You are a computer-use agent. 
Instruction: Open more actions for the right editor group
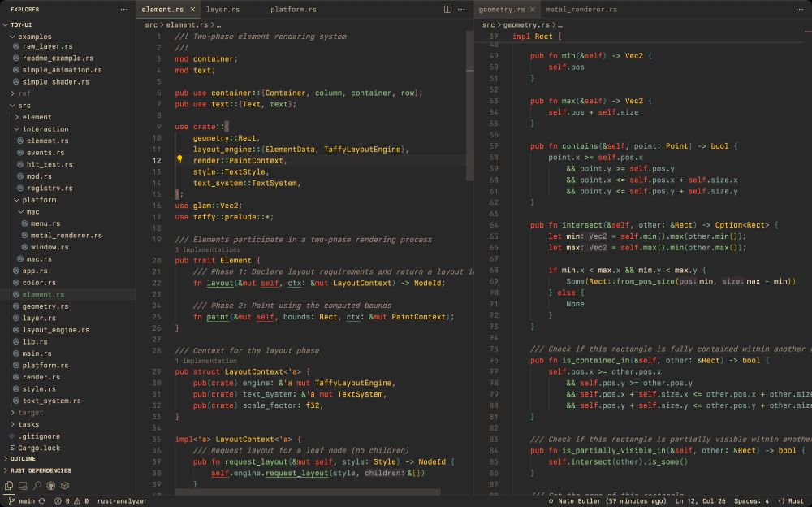[800, 9]
